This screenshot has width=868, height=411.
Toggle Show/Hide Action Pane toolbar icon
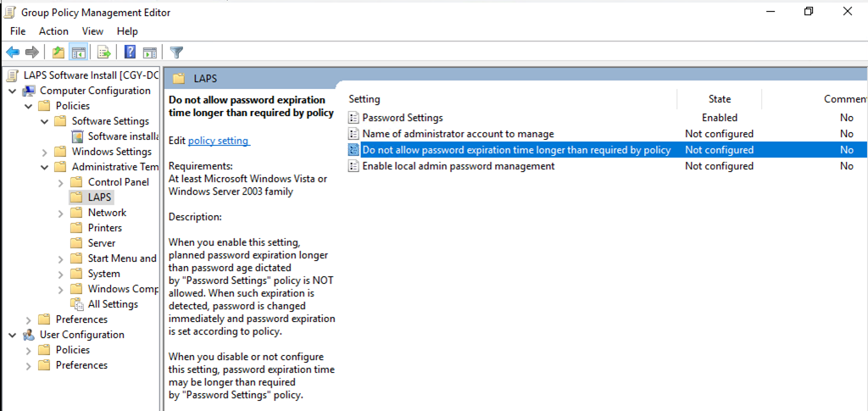(x=150, y=53)
